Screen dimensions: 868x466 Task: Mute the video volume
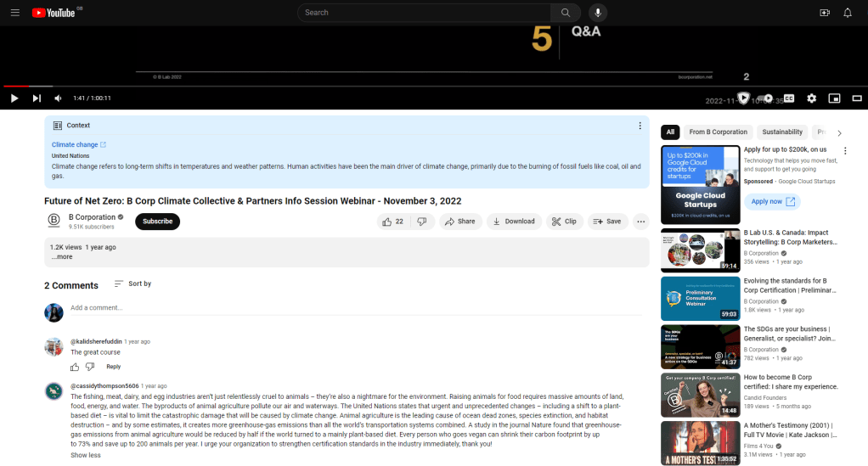pos(59,98)
